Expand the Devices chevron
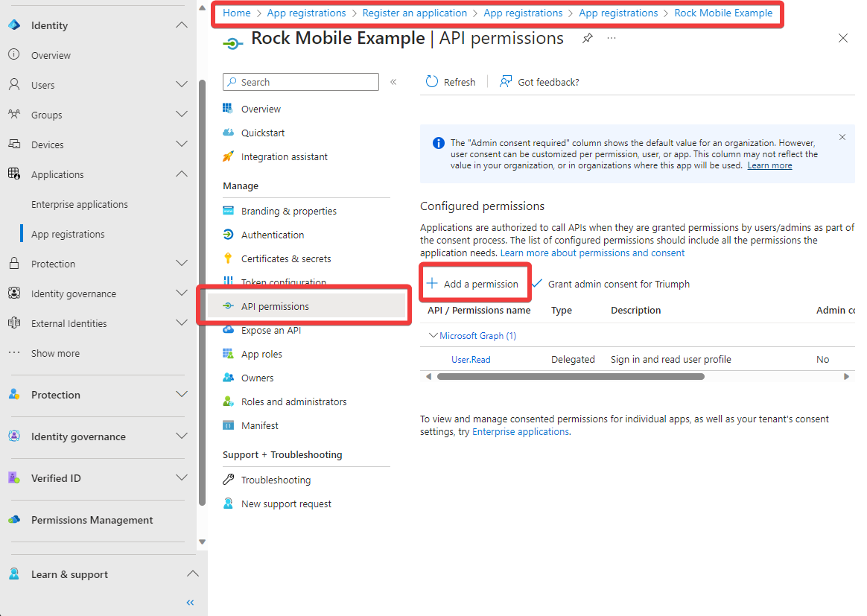The image size is (867, 616). click(x=181, y=144)
